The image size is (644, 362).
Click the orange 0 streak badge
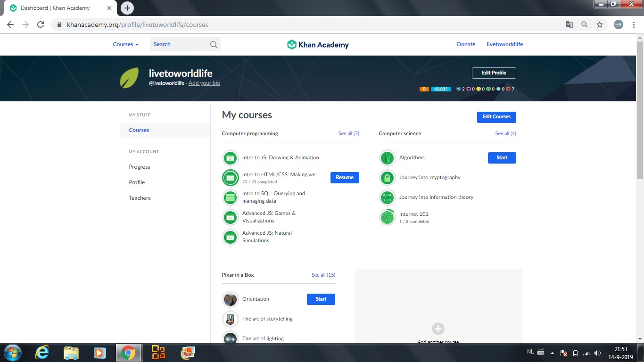(424, 89)
